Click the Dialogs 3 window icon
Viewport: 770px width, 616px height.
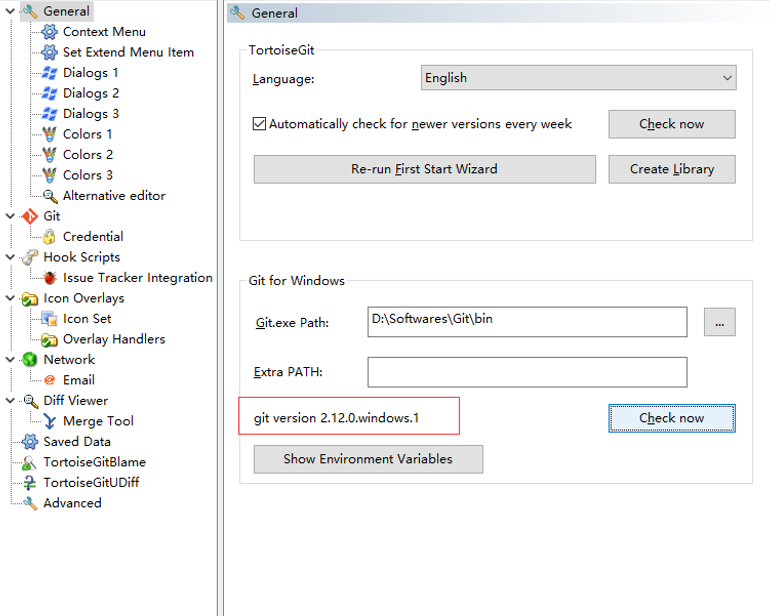pos(49,114)
